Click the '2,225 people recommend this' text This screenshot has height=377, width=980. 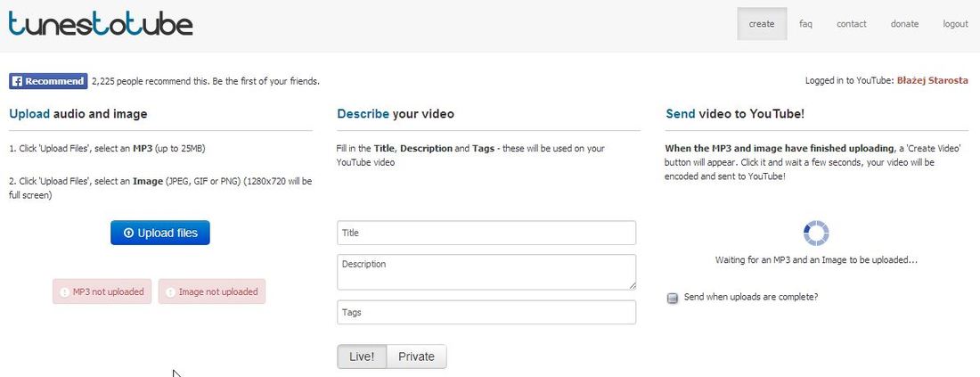click(206, 81)
